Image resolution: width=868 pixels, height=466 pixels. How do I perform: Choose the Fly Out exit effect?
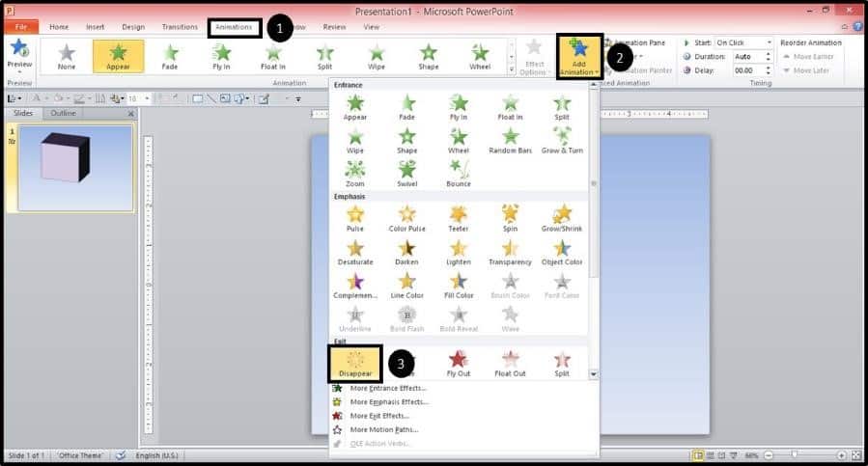(459, 364)
